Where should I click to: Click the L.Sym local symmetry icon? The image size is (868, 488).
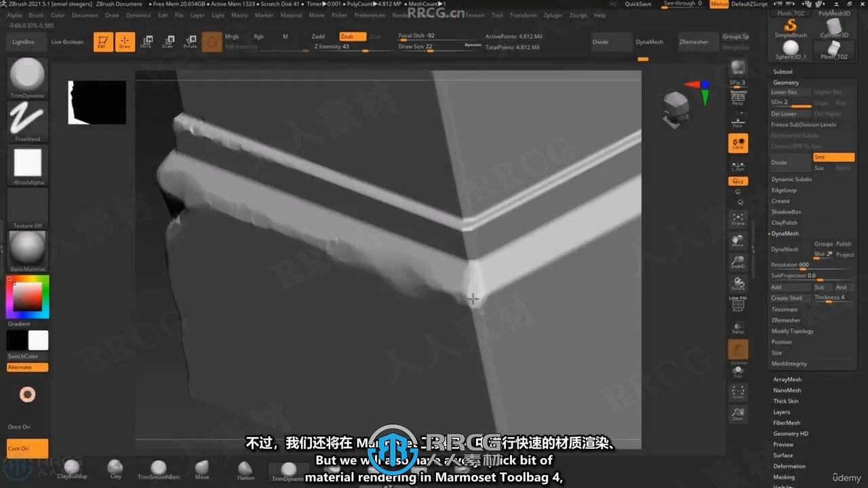pyautogui.click(x=738, y=165)
